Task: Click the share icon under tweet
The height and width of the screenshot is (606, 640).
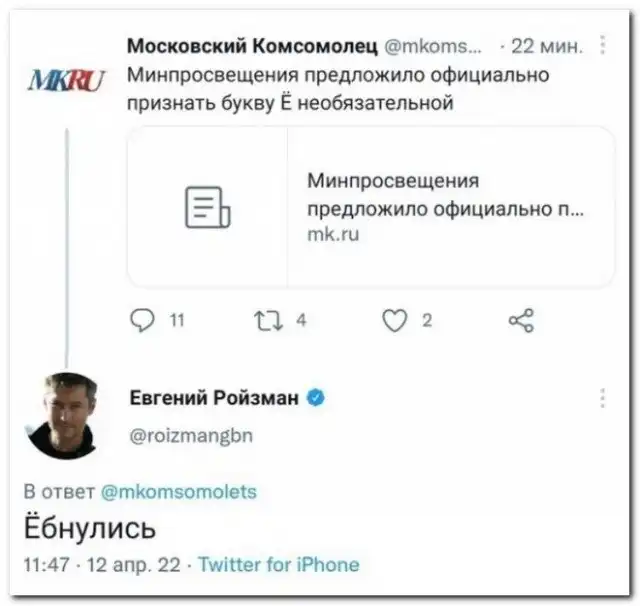Action: [521, 320]
